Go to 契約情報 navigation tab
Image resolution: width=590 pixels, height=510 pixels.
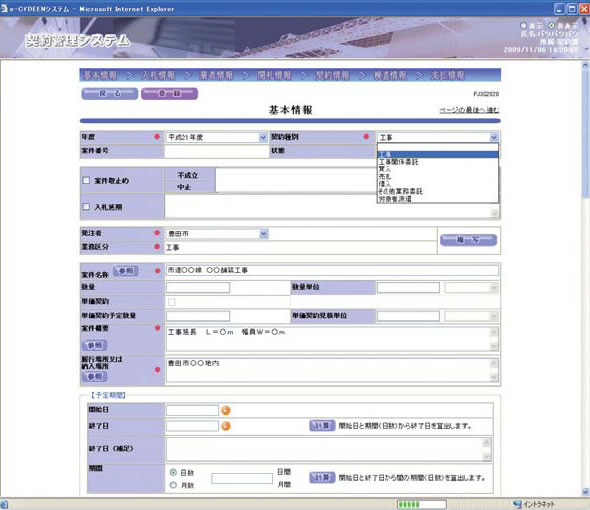pos(332,75)
